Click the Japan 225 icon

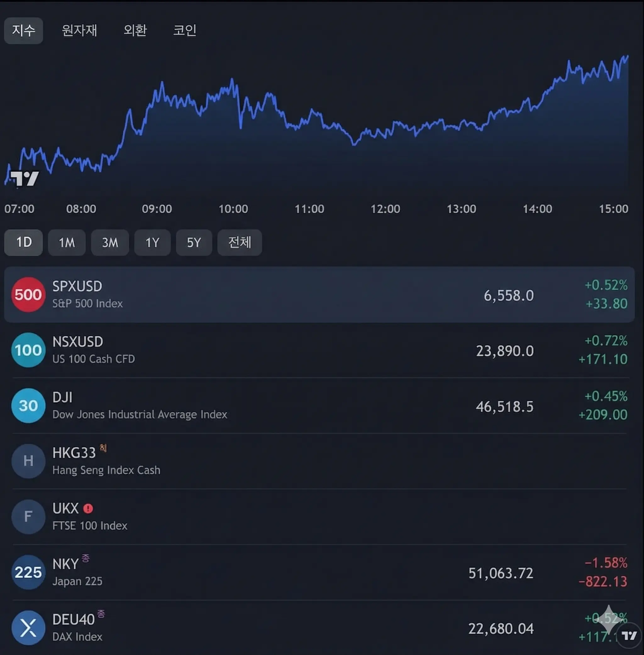pos(28,572)
